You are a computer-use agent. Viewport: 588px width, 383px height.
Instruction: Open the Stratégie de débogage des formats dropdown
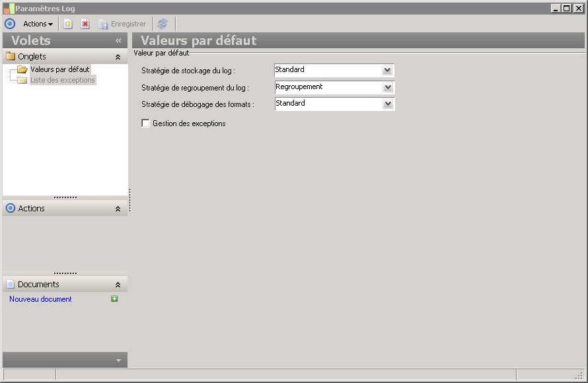tap(387, 104)
